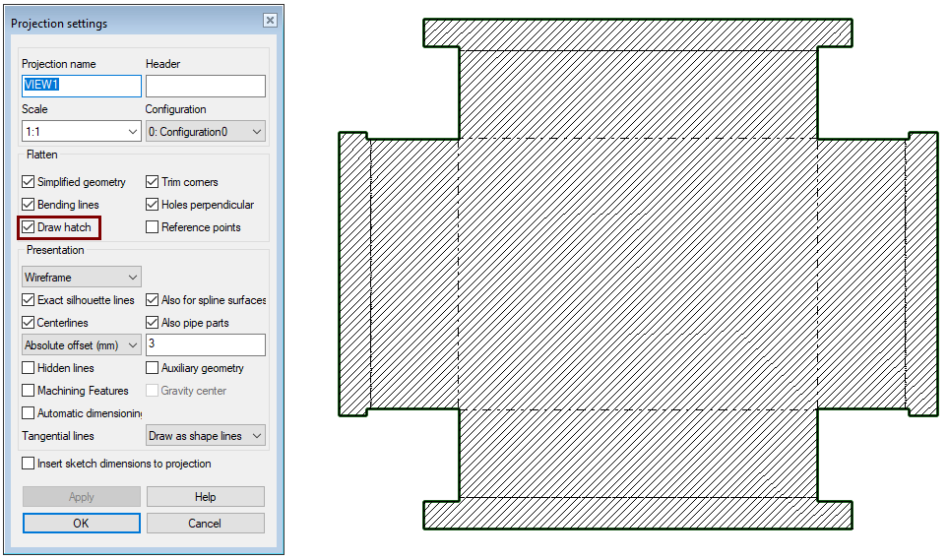Viewport: 948px width, 560px height.
Task: Close the Projection settings dialog
Action: click(271, 21)
